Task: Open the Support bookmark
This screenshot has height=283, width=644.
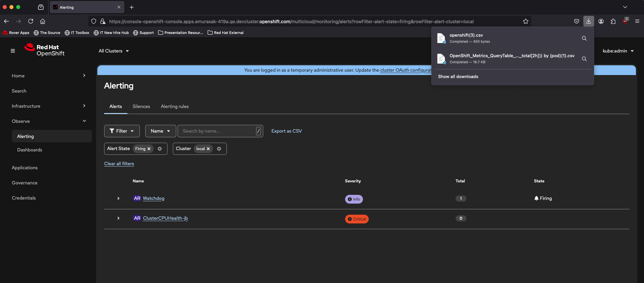Action: pyautogui.click(x=144, y=33)
